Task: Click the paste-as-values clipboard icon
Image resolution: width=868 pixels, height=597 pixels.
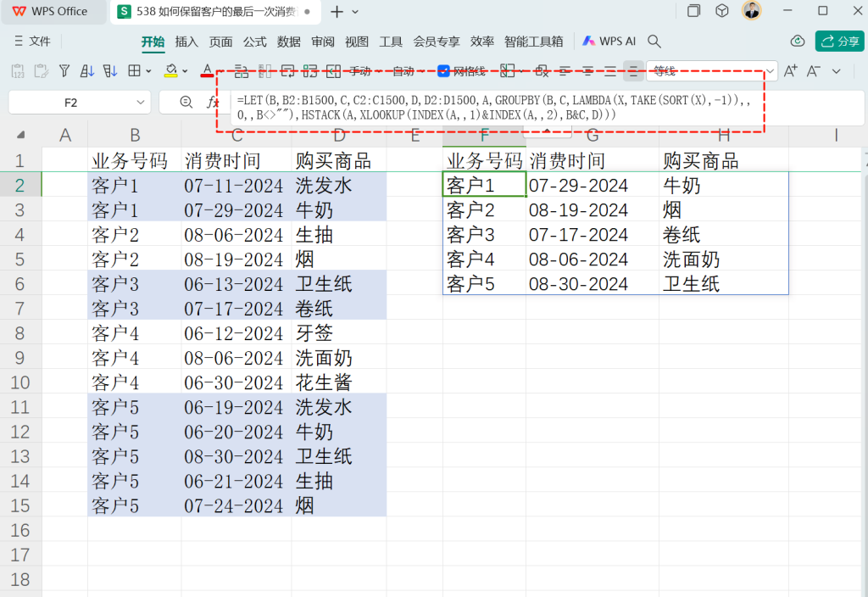Action: pyautogui.click(x=18, y=71)
